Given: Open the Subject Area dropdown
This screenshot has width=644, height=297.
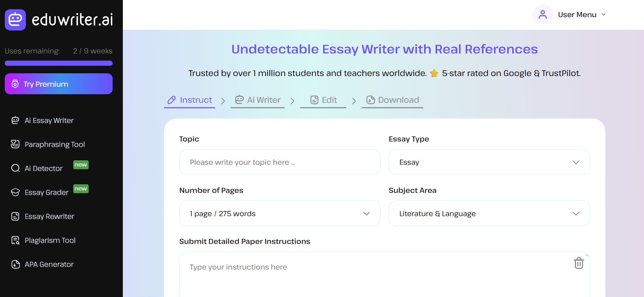Looking at the screenshot, I should [x=489, y=213].
